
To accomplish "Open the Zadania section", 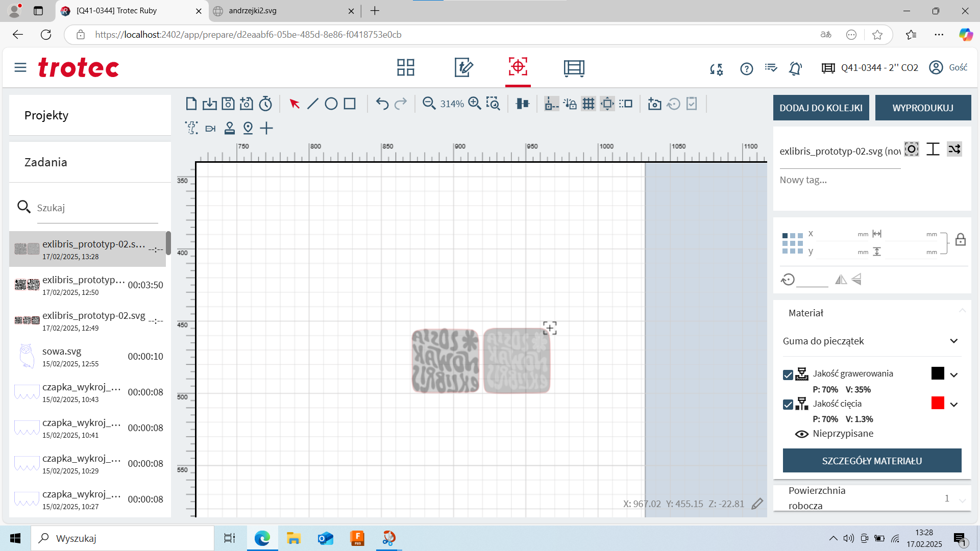I will (90, 162).
